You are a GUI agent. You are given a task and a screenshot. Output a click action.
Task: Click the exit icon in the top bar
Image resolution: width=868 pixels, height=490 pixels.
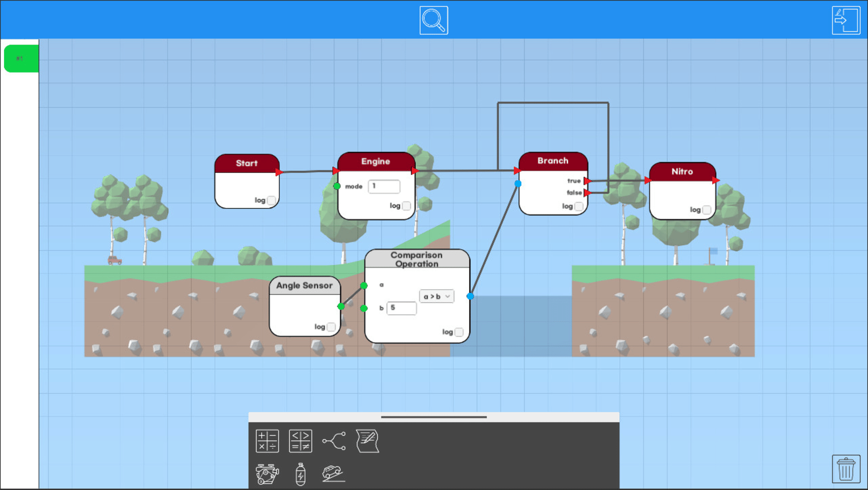click(845, 20)
